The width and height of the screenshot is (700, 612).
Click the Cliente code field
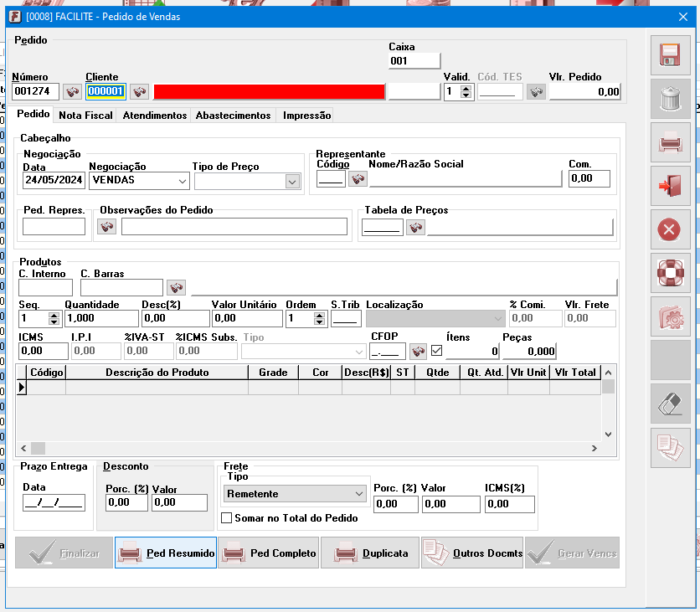click(106, 91)
